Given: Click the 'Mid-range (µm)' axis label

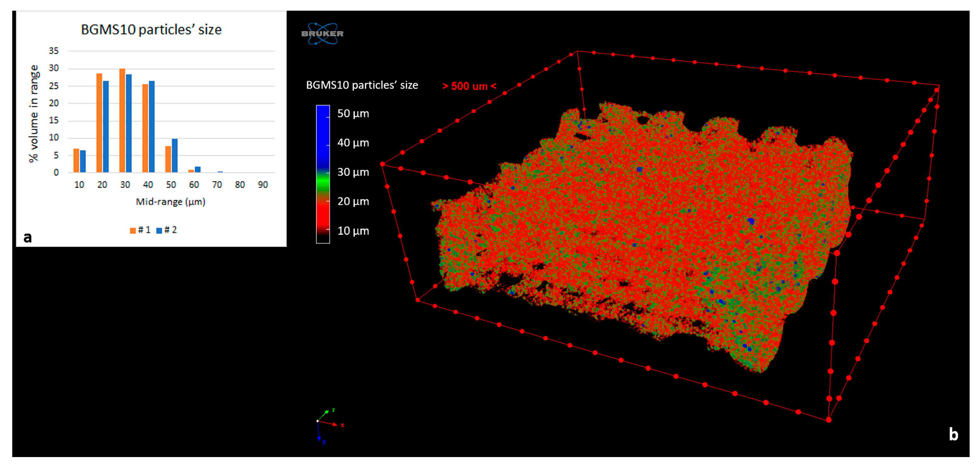Looking at the screenshot, I should coord(171,202).
